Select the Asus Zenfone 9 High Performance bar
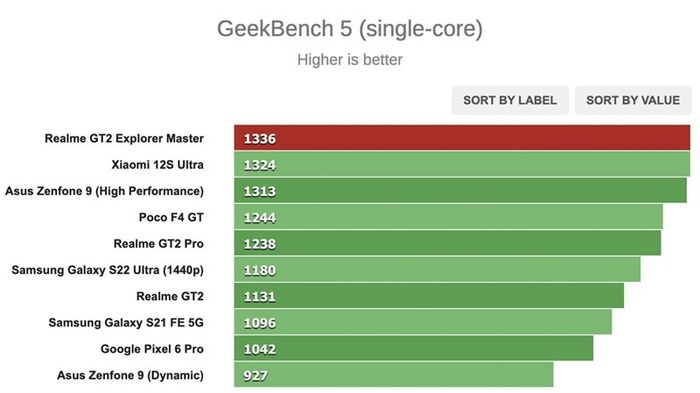 point(460,191)
